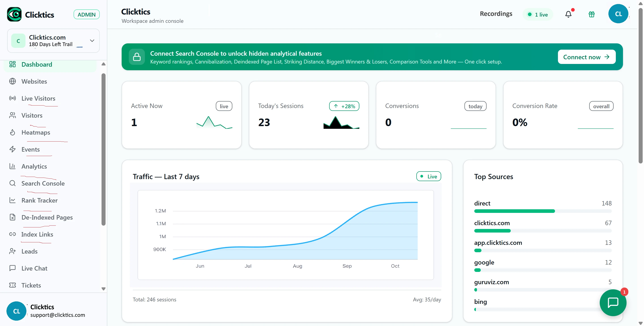This screenshot has height=326, width=644.
Task: Click the +28% badge on Today's Sessions
Action: [344, 106]
